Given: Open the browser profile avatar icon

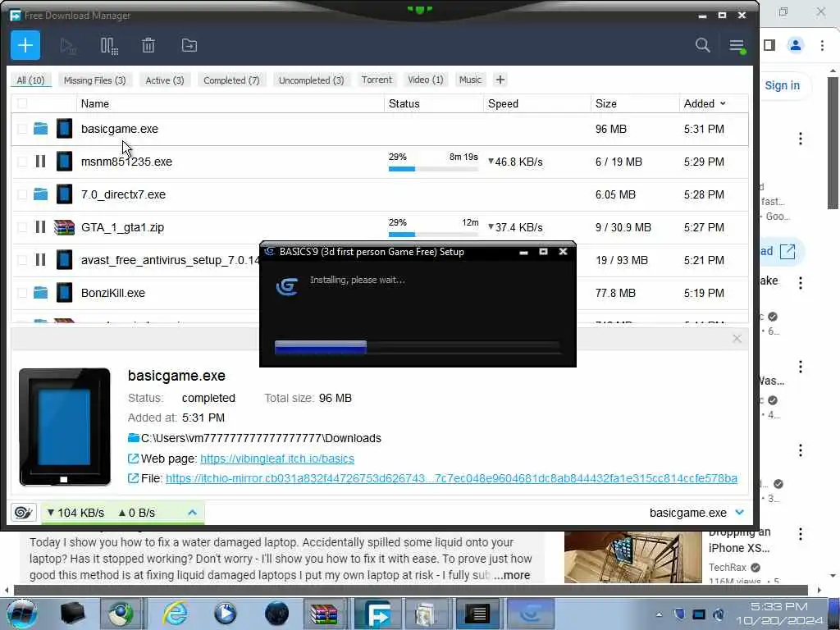Looking at the screenshot, I should [796, 45].
